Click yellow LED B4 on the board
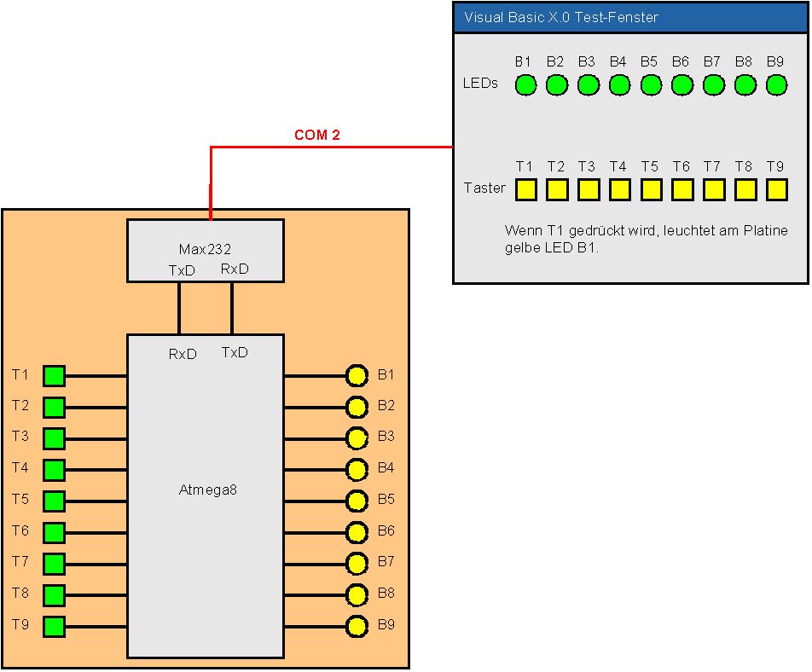The image size is (812, 672). [357, 470]
